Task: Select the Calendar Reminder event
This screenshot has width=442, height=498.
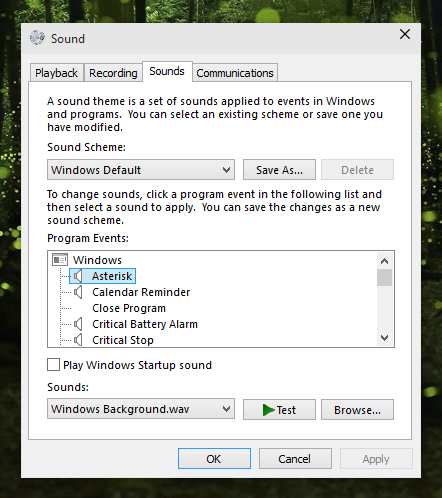Action: click(141, 292)
